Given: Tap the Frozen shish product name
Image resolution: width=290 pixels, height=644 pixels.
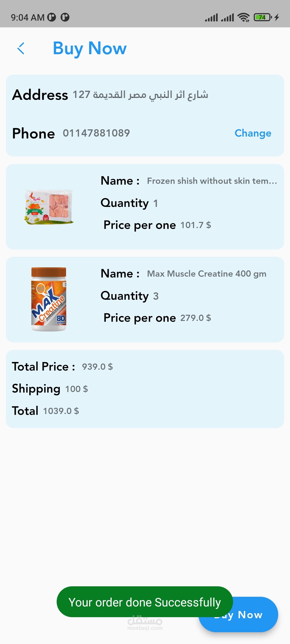Looking at the screenshot, I should pos(212,181).
